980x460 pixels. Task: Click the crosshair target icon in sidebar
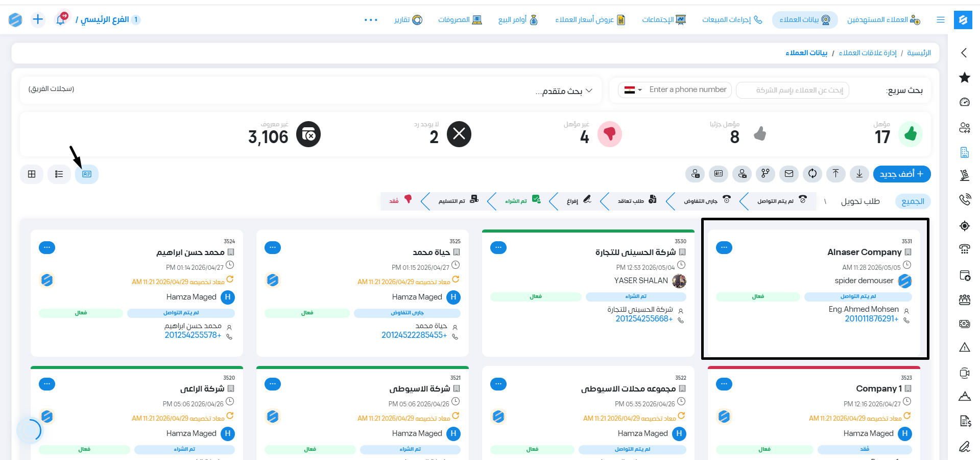tap(964, 226)
